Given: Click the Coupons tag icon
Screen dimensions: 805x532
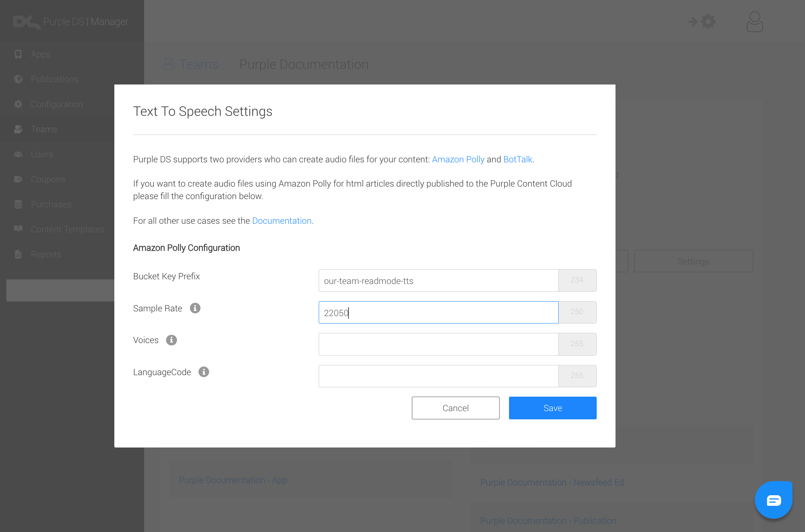Looking at the screenshot, I should (x=18, y=179).
